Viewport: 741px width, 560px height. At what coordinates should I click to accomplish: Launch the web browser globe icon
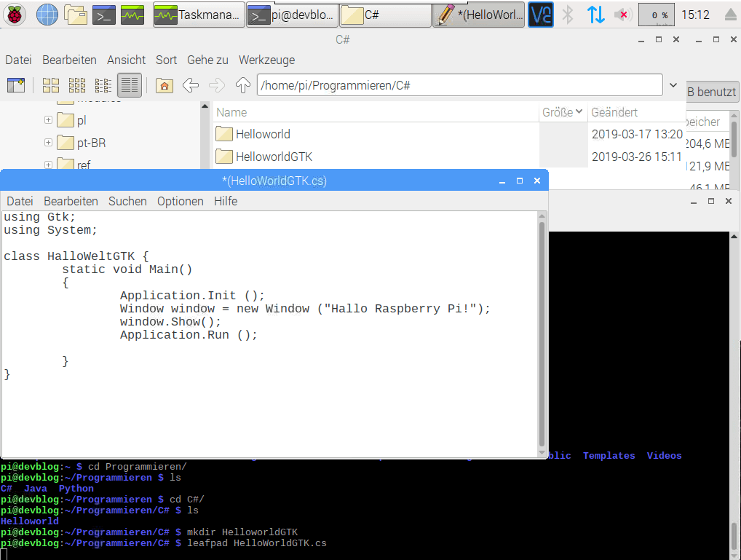pyautogui.click(x=47, y=15)
